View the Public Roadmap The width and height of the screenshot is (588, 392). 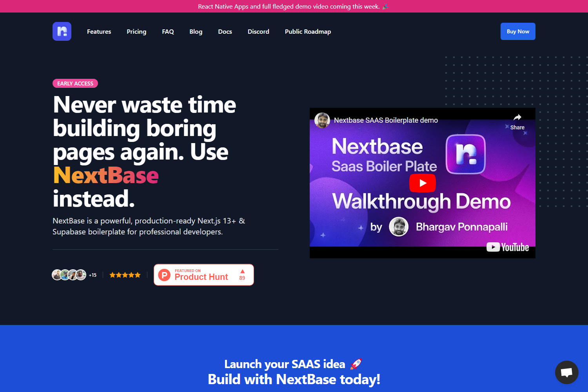tap(308, 31)
